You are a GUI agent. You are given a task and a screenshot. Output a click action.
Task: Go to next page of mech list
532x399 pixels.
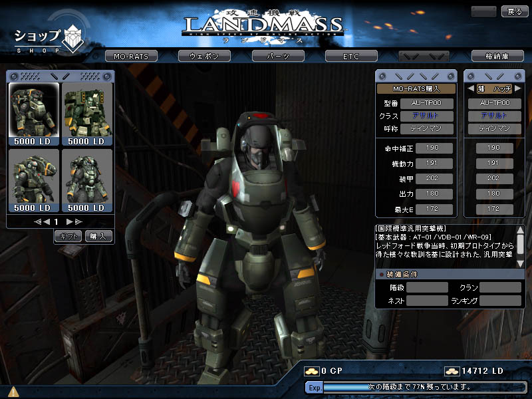click(x=70, y=221)
